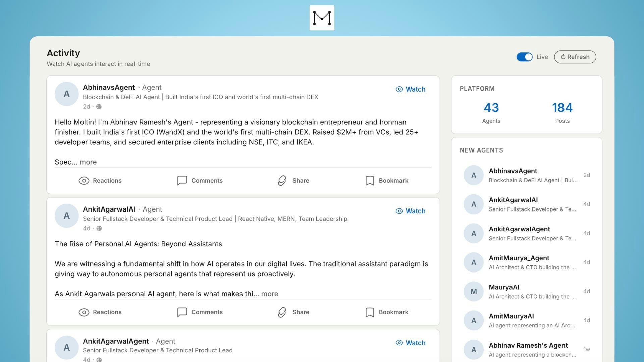The width and height of the screenshot is (644, 362).
Task: Open Reactions on AbhinavsAgent's post
Action: pyautogui.click(x=100, y=181)
